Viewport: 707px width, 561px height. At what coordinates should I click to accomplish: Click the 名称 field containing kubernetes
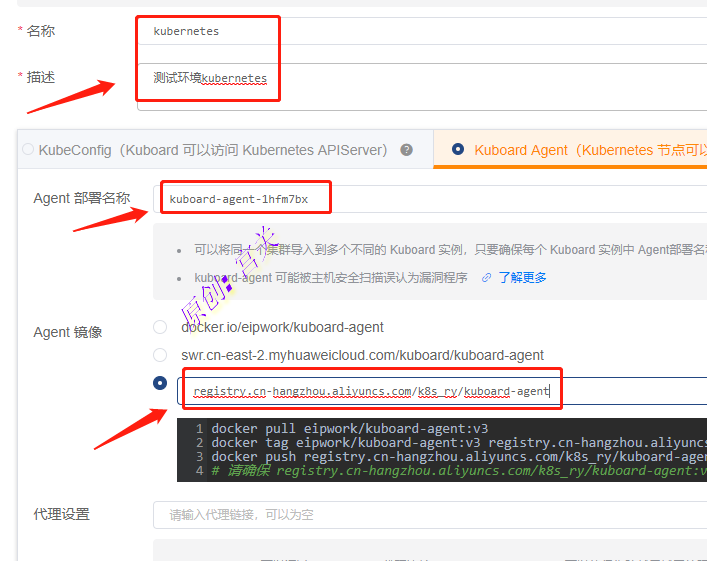[420, 31]
